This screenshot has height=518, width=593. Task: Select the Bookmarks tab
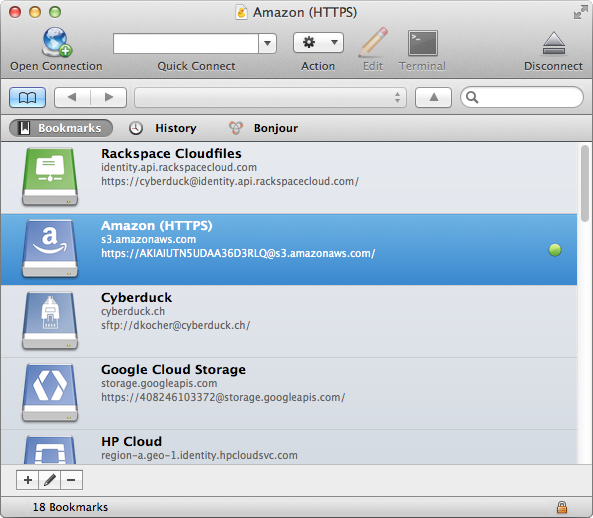(61, 128)
